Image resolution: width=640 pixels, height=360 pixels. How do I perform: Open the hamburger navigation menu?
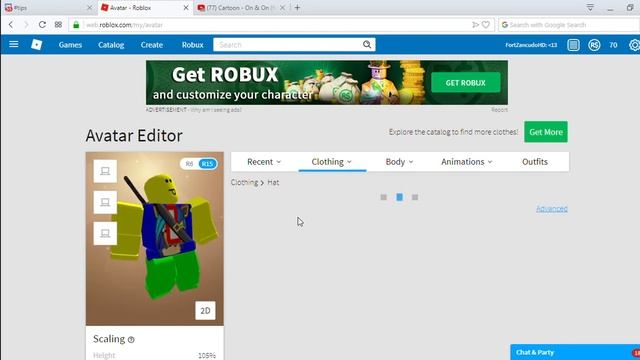tap(13, 44)
